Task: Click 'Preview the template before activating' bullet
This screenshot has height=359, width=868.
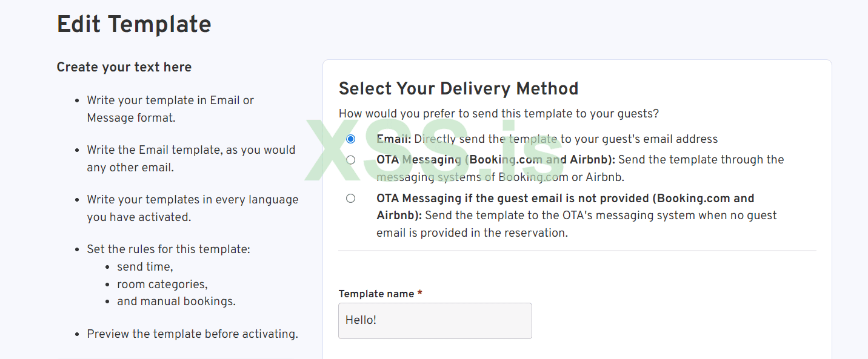Action: 192,334
